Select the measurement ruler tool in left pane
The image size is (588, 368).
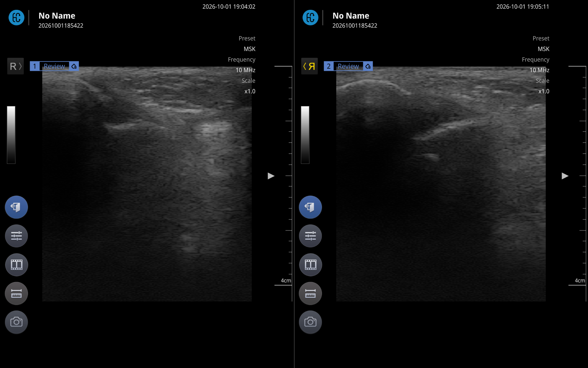tap(16, 293)
